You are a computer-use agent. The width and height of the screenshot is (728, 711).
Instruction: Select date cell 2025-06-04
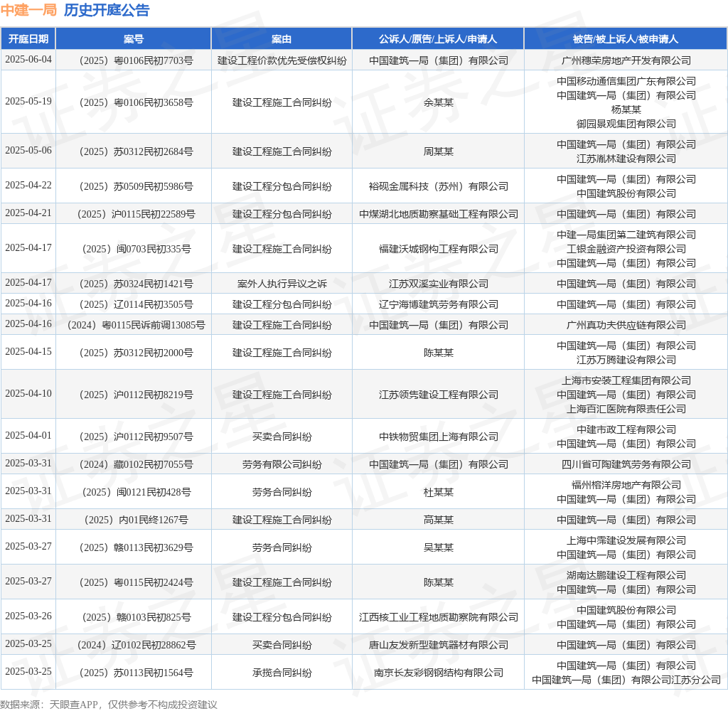pyautogui.click(x=28, y=60)
